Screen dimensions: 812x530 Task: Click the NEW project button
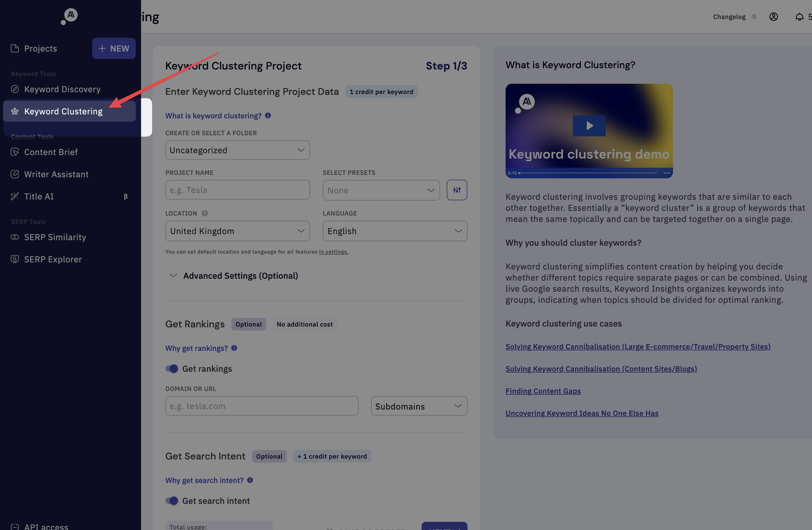(x=114, y=48)
